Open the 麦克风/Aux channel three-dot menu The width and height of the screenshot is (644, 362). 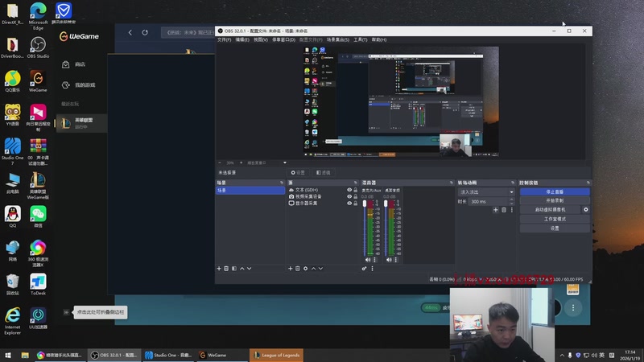374,260
